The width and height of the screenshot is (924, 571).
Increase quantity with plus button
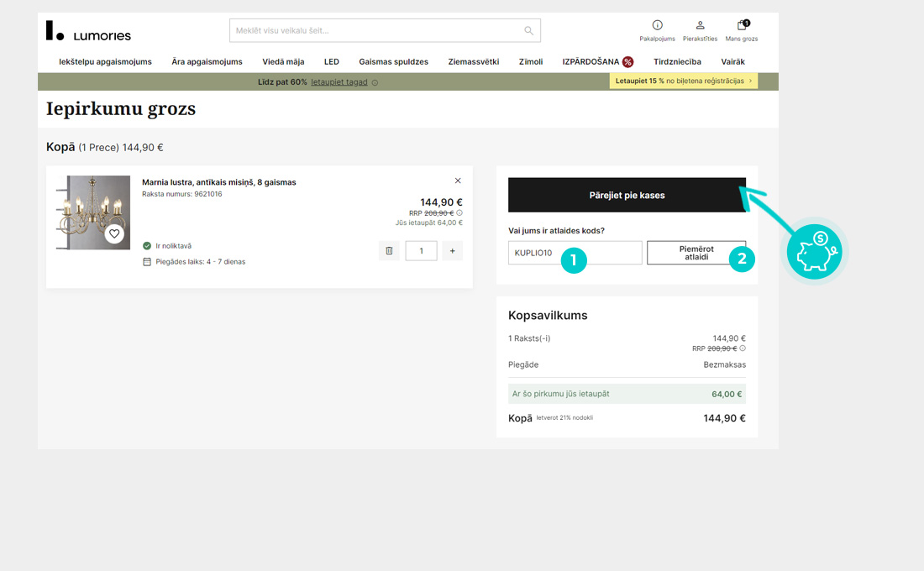[452, 250]
